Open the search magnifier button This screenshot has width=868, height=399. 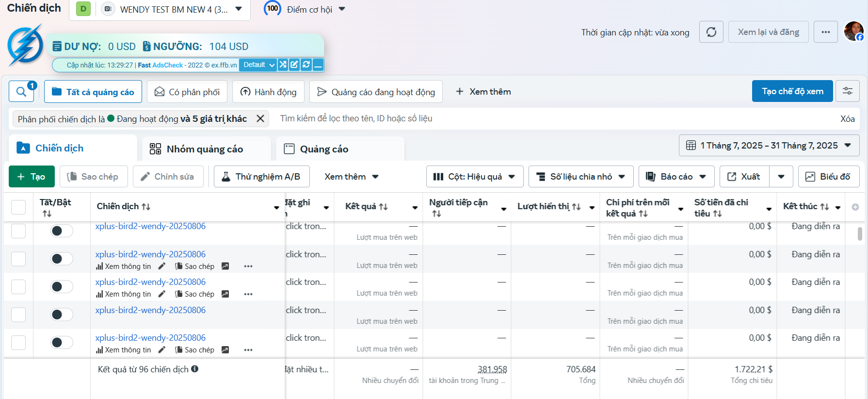(21, 91)
